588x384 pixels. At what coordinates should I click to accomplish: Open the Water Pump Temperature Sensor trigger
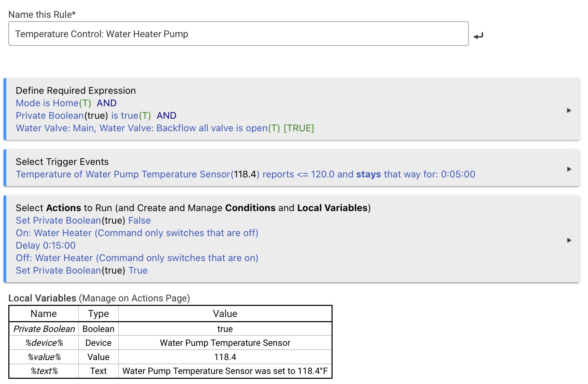tap(245, 174)
